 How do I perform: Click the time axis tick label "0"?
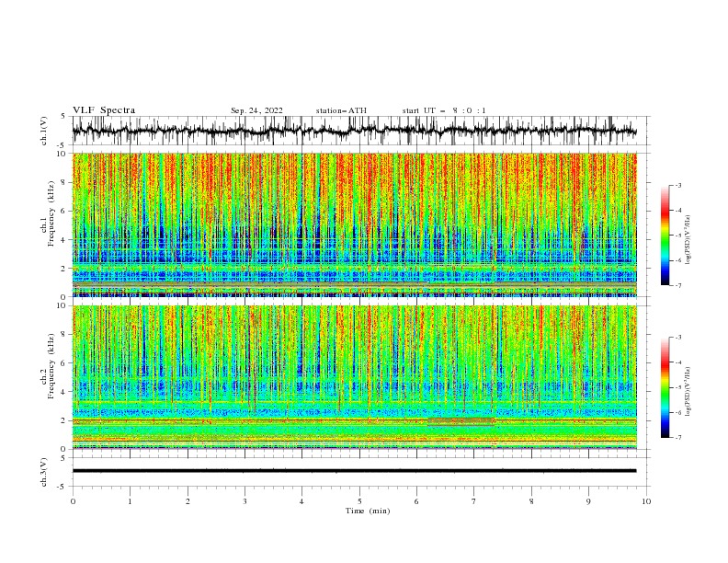point(73,501)
